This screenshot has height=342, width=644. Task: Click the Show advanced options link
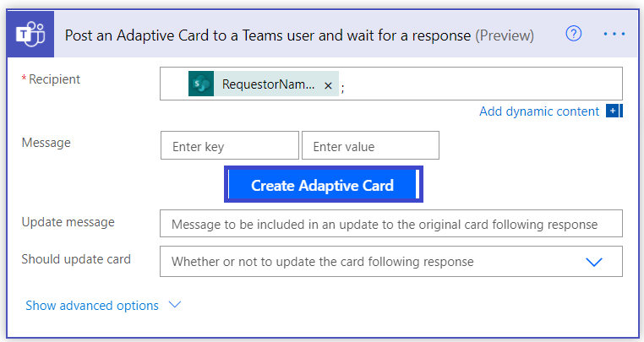coord(92,306)
